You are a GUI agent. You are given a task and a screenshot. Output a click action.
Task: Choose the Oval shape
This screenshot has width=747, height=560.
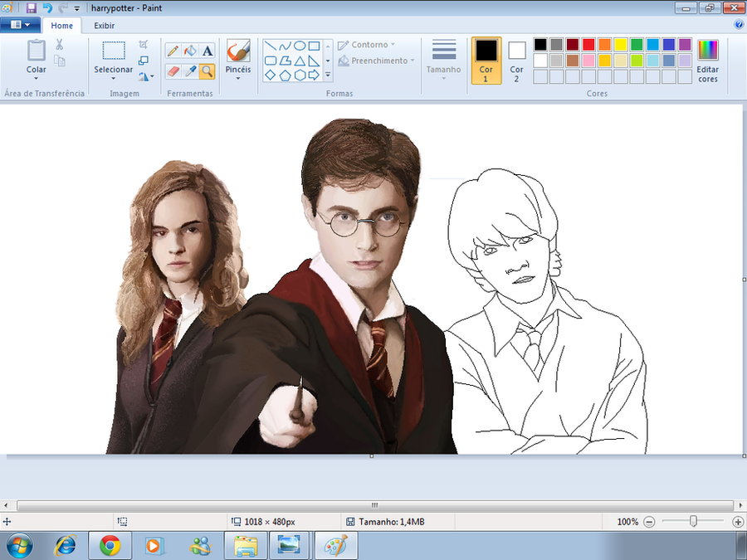click(x=300, y=46)
